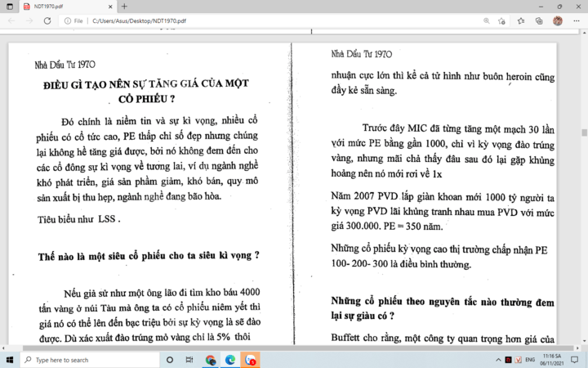This screenshot has width=588, height=368.
Task: Click the vertical scrollbar thumb
Action: point(584,132)
